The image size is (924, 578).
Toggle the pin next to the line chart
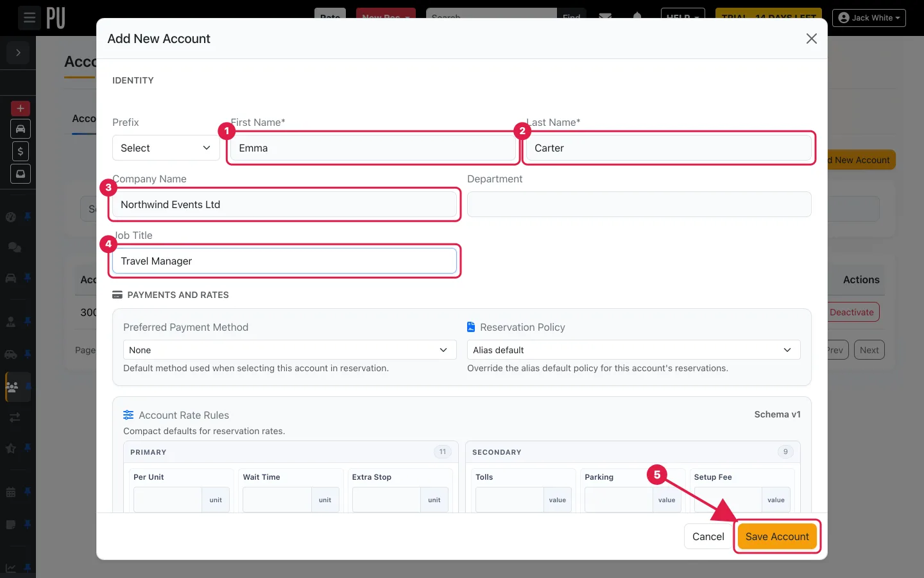coord(28,567)
